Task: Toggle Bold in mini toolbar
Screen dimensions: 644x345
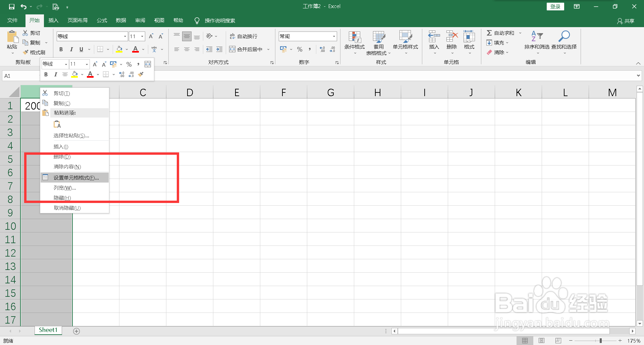Action: [46, 74]
